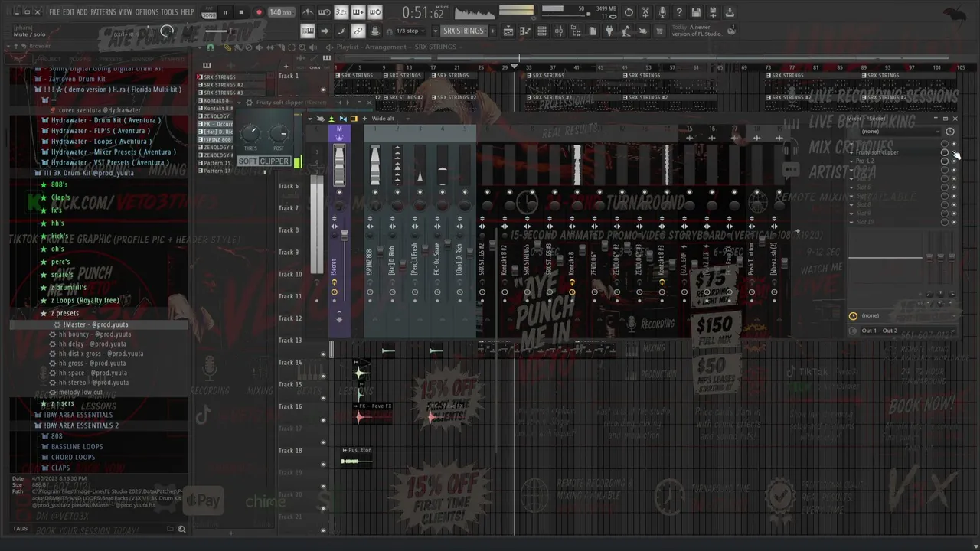The width and height of the screenshot is (980, 551).
Task: Expand the z Loops (Royalty free) folder
Action: coord(84,300)
